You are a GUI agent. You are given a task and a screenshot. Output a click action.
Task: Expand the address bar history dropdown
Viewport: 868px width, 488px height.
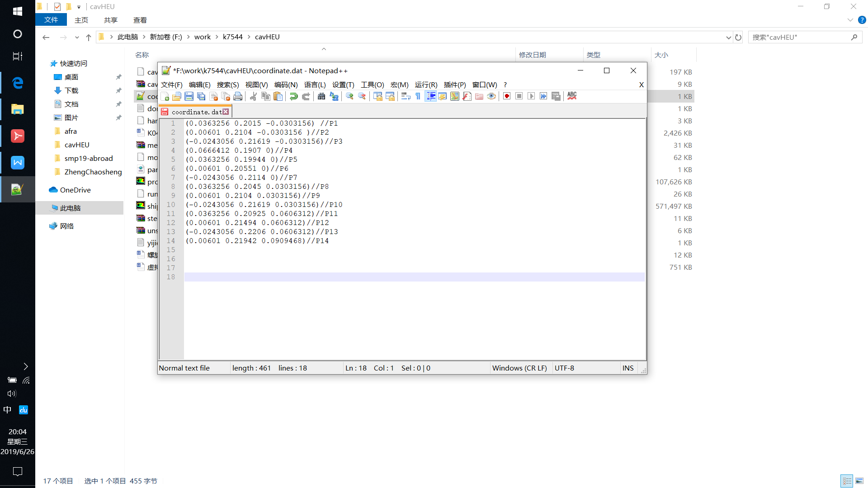click(x=728, y=38)
